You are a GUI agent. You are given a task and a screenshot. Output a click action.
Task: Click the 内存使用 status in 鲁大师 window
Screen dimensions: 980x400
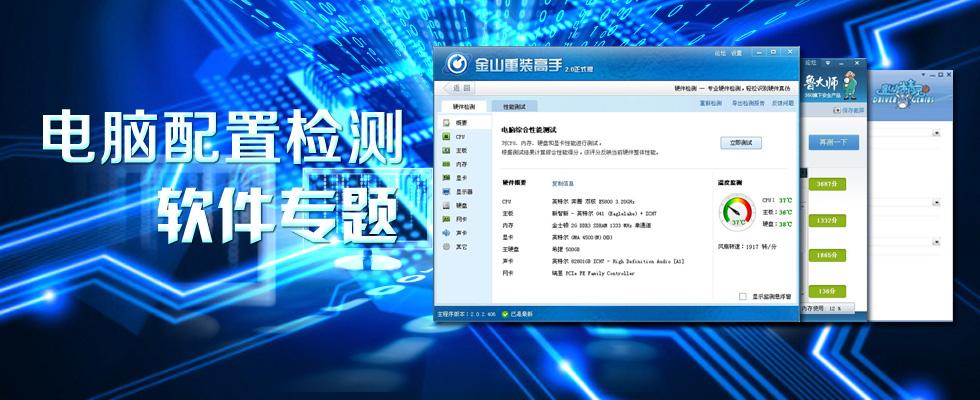tap(821, 309)
